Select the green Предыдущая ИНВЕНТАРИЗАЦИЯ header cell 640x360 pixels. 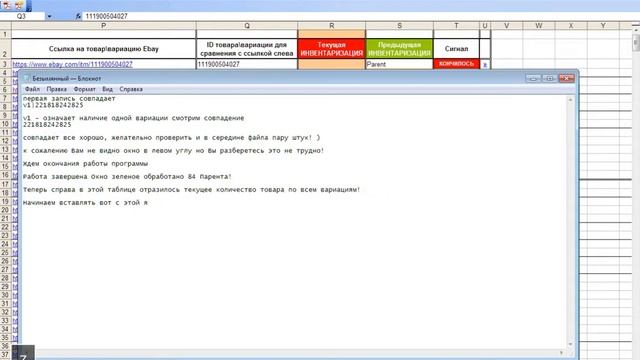click(399, 49)
